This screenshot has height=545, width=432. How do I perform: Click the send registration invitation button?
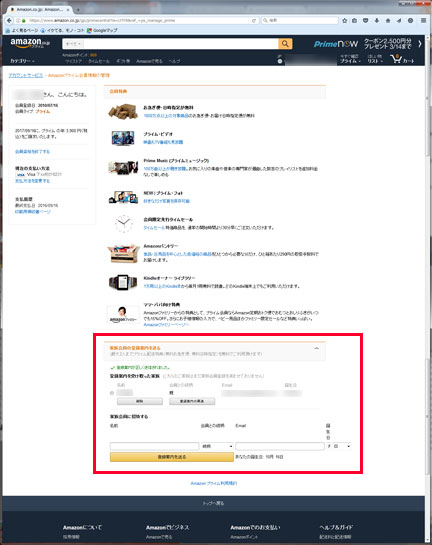[172, 457]
